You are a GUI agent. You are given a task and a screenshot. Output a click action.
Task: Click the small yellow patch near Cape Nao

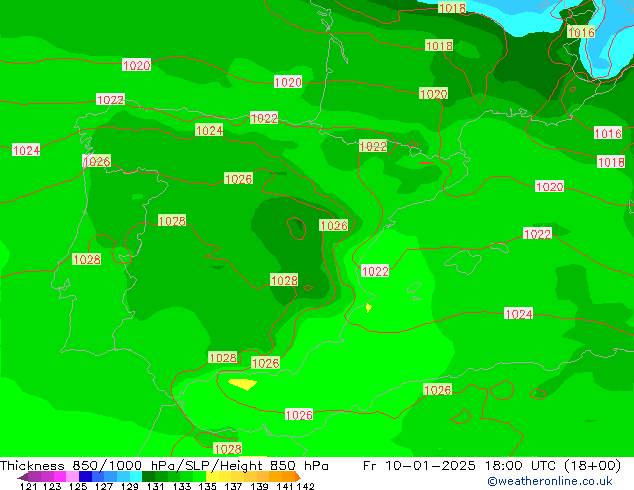click(368, 308)
